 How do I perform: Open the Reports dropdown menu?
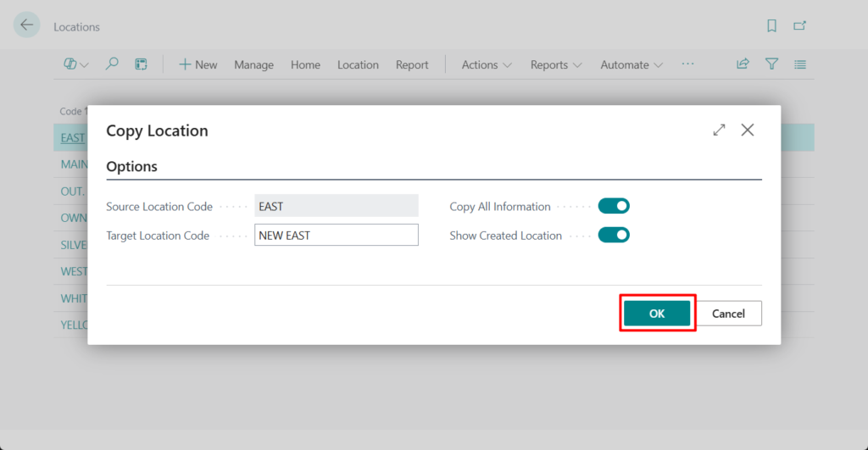556,64
